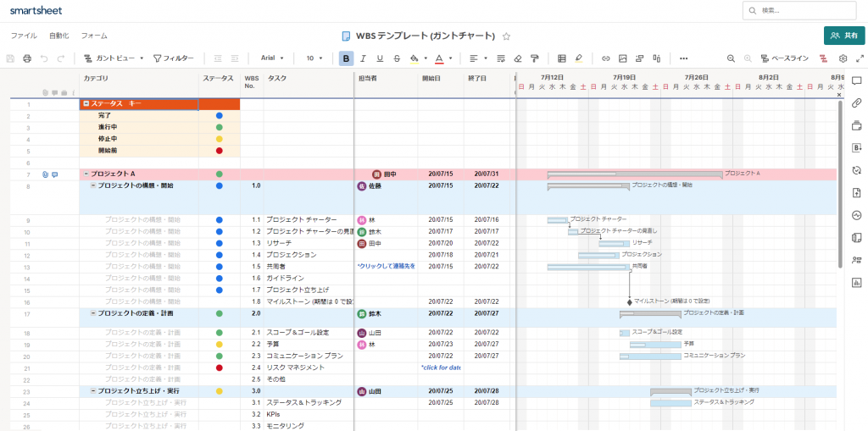Click the background fill color bucket

tap(414, 58)
